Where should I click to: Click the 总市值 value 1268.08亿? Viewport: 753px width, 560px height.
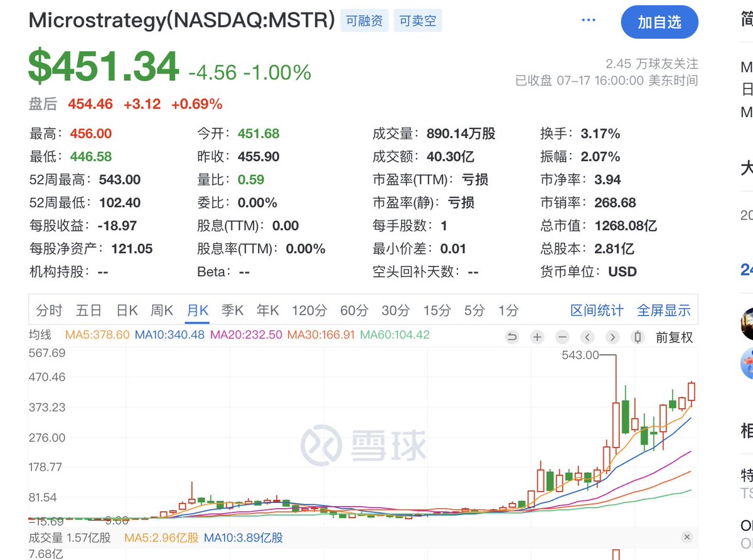626,226
